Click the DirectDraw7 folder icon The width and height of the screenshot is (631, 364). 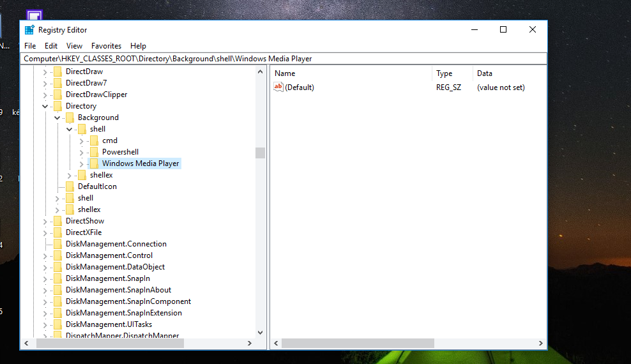click(57, 83)
